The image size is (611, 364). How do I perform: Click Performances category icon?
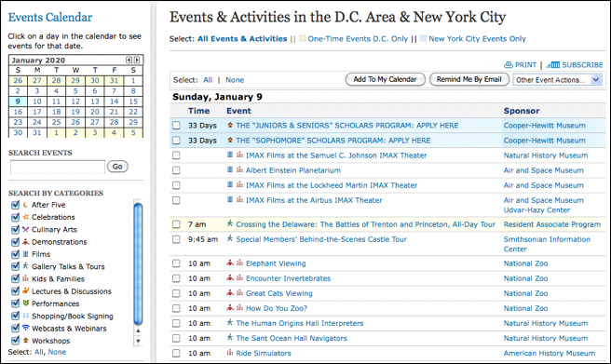26,303
